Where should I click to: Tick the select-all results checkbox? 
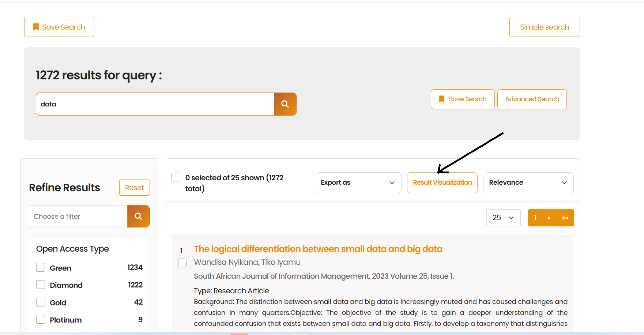coord(176,177)
